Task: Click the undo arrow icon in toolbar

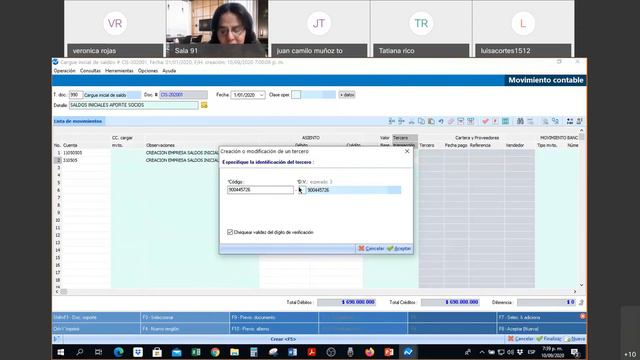Action: coord(441,121)
